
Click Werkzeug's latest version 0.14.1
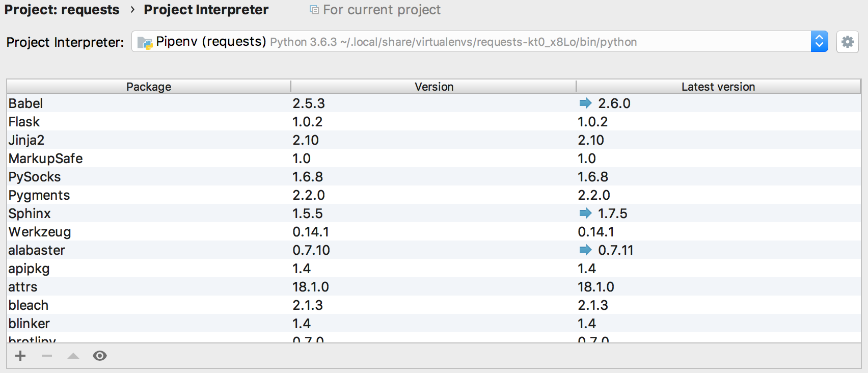point(596,231)
